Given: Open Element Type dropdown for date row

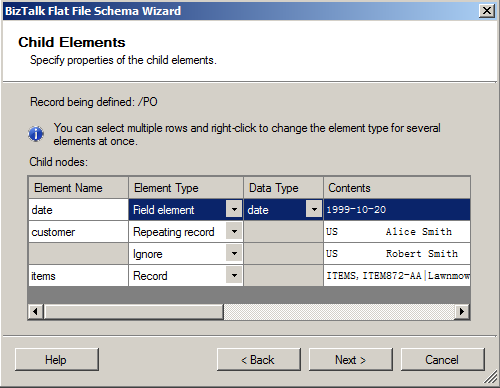Looking at the screenshot, I should [x=234, y=210].
